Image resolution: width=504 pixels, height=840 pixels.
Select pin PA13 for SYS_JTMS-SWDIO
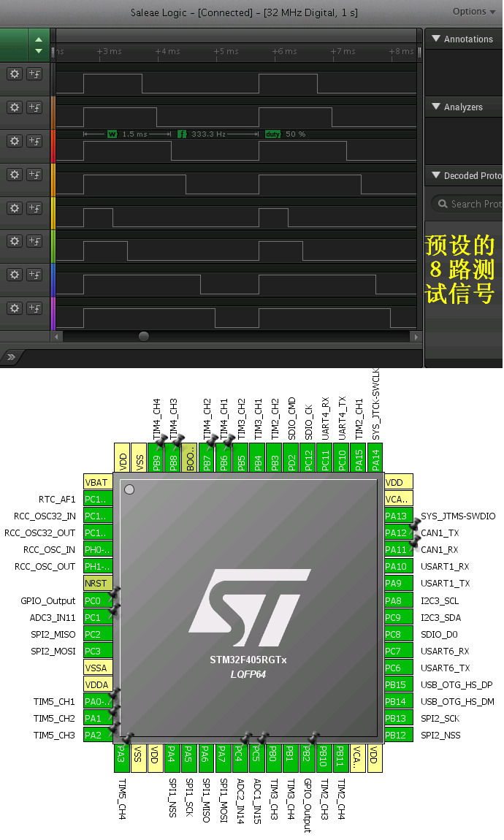(399, 516)
